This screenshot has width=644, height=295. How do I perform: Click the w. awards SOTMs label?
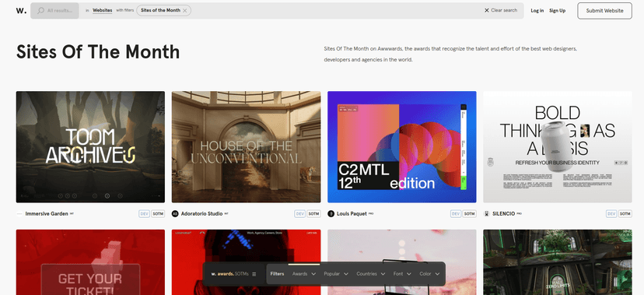tap(229, 274)
